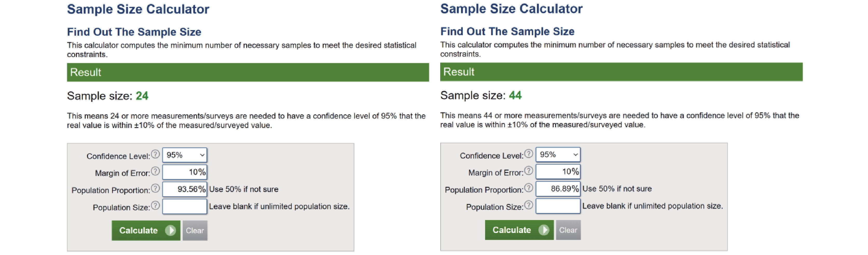Click Population Proportion help icon in right calculator
Viewport: 868px width, 255px height.
click(x=529, y=188)
